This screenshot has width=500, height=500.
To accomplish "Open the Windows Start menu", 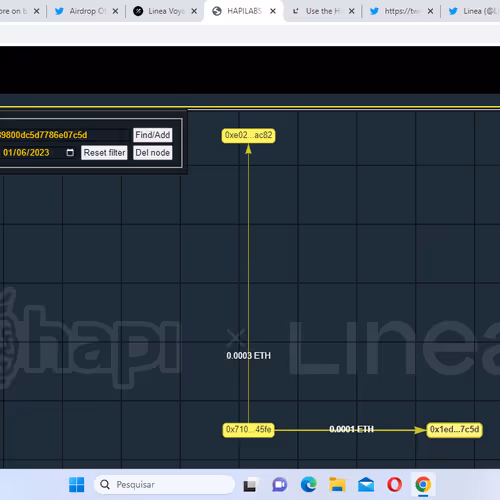I will pos(77,485).
